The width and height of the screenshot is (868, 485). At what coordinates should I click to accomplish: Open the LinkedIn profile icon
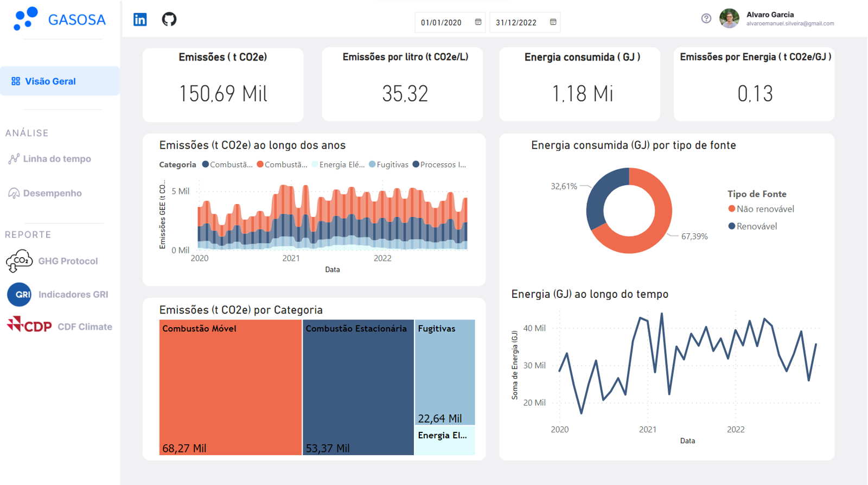(x=140, y=20)
